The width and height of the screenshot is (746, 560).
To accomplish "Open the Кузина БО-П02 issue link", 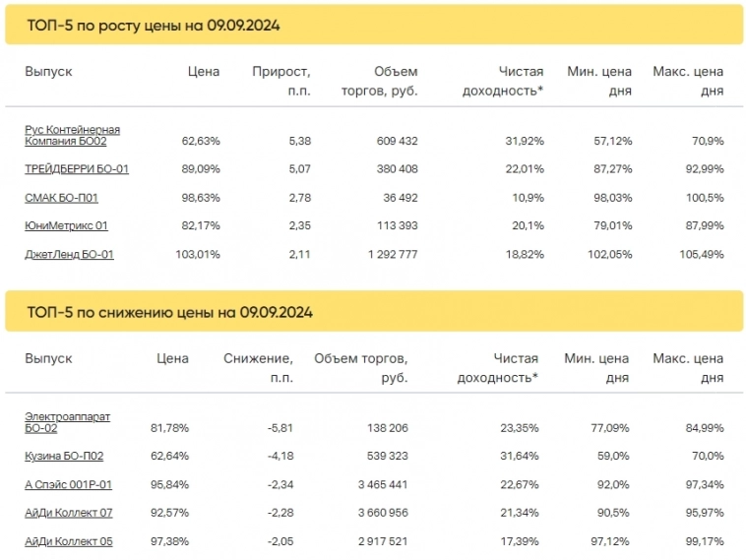I will [64, 456].
